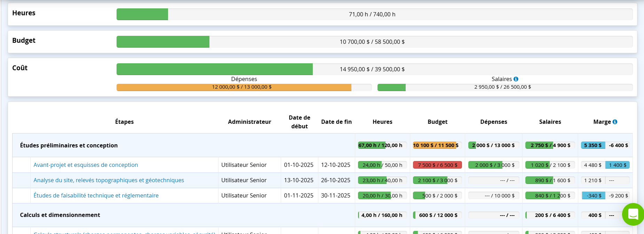
Task: Click the red budget bar 7 500 $ / 6 500 $
Action: point(437,165)
